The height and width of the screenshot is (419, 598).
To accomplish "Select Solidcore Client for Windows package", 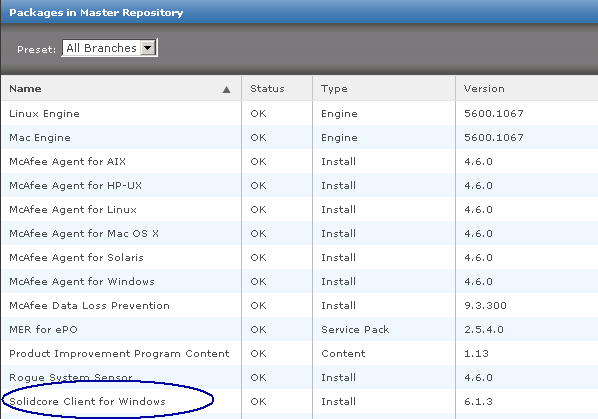I will coord(299,401).
